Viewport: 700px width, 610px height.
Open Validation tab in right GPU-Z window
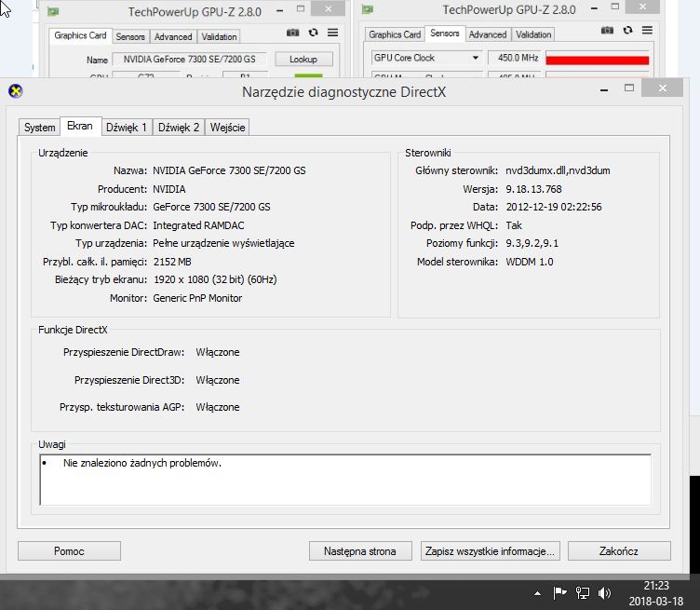point(533,34)
